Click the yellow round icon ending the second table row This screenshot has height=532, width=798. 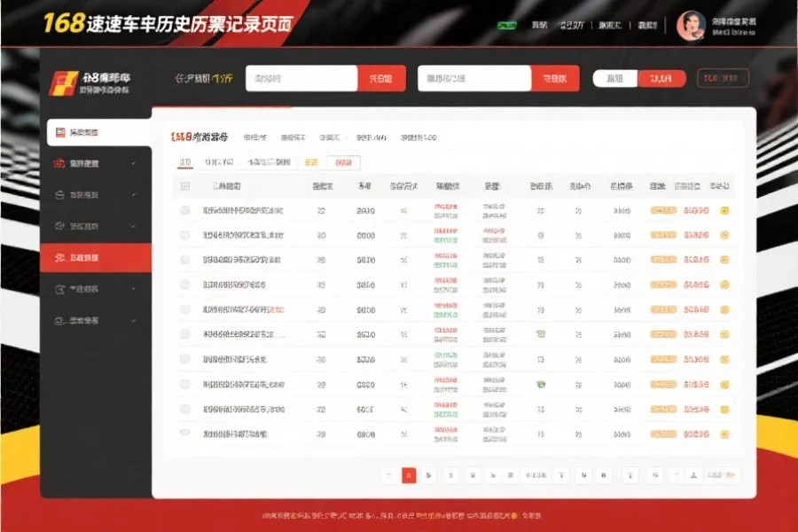coord(724,235)
